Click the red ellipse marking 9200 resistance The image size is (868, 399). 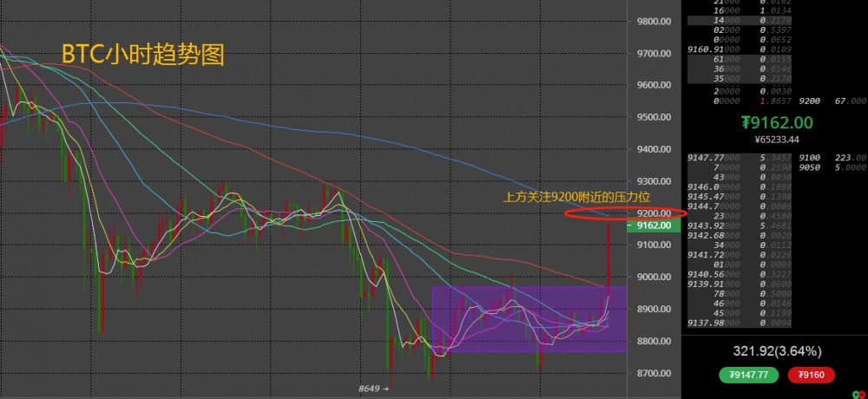tap(625, 213)
